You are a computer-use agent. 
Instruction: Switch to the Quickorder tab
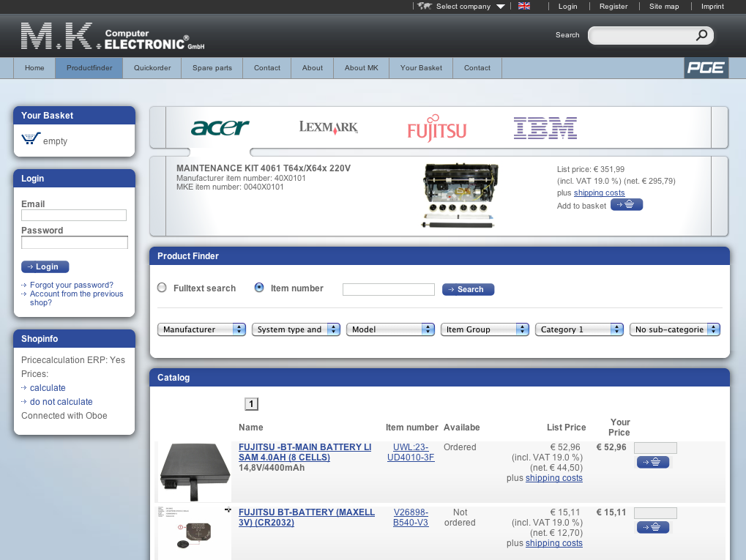coord(151,67)
